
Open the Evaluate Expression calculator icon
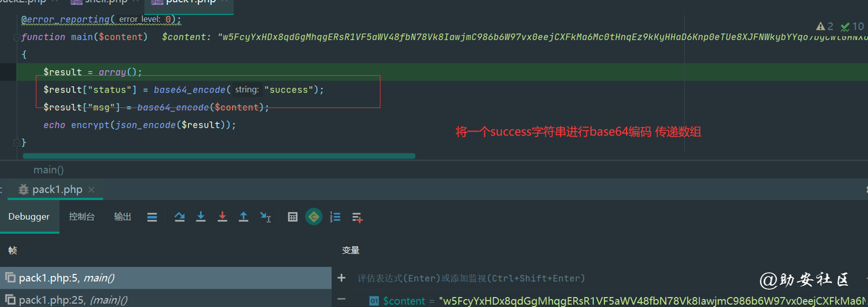pyautogui.click(x=293, y=217)
